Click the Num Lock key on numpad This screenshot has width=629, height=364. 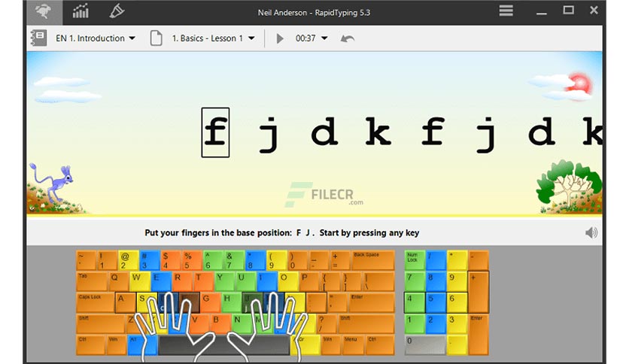pyautogui.click(x=415, y=260)
